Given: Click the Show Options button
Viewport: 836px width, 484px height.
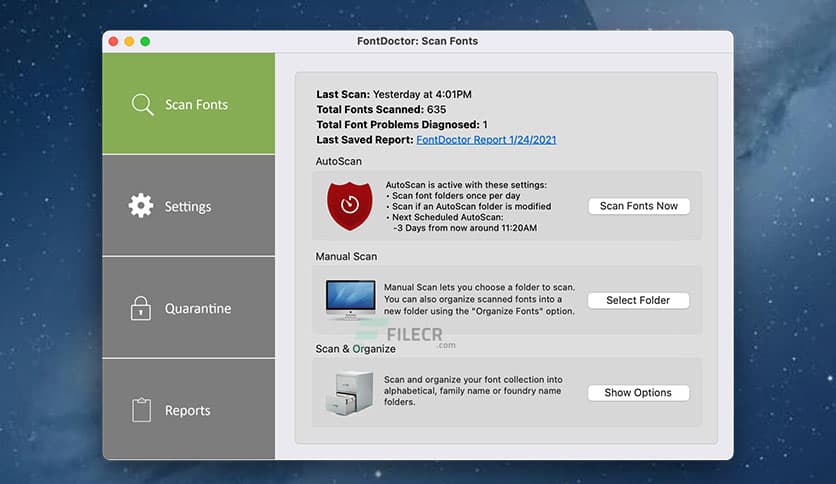Looking at the screenshot, I should pos(638,393).
